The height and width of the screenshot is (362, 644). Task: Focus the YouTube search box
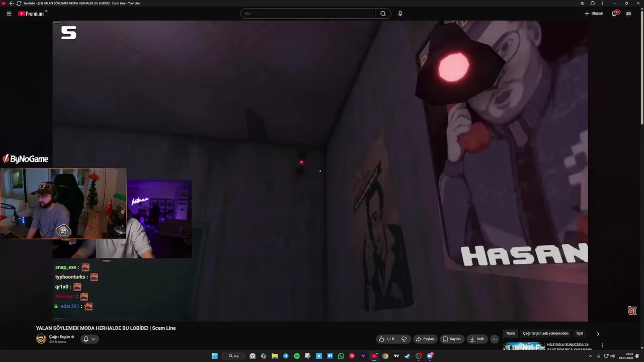pyautogui.click(x=308, y=14)
